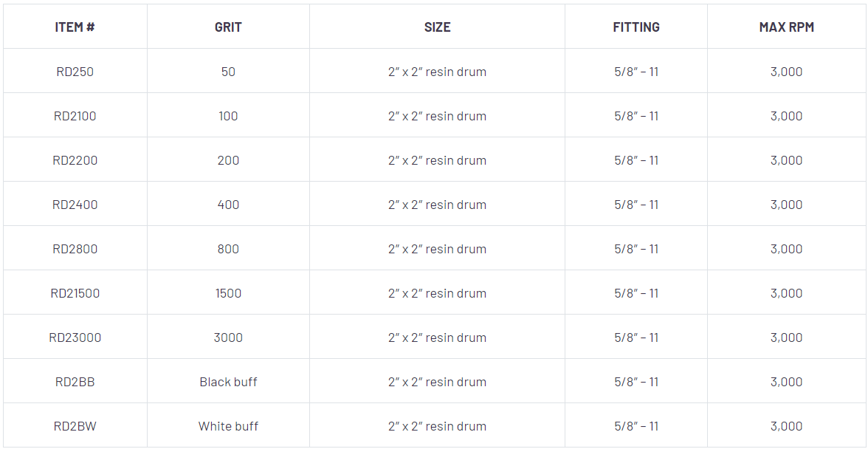
Task: Click the RD2200 item cell
Action: (75, 160)
